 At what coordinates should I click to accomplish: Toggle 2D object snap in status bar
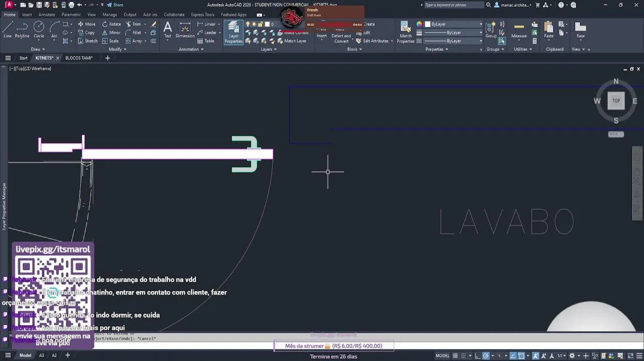click(521, 355)
